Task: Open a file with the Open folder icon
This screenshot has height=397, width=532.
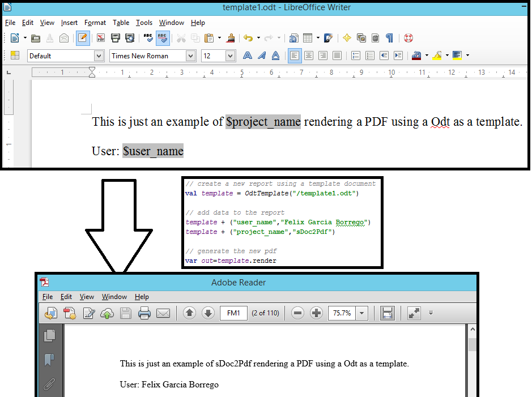Action: (35, 39)
